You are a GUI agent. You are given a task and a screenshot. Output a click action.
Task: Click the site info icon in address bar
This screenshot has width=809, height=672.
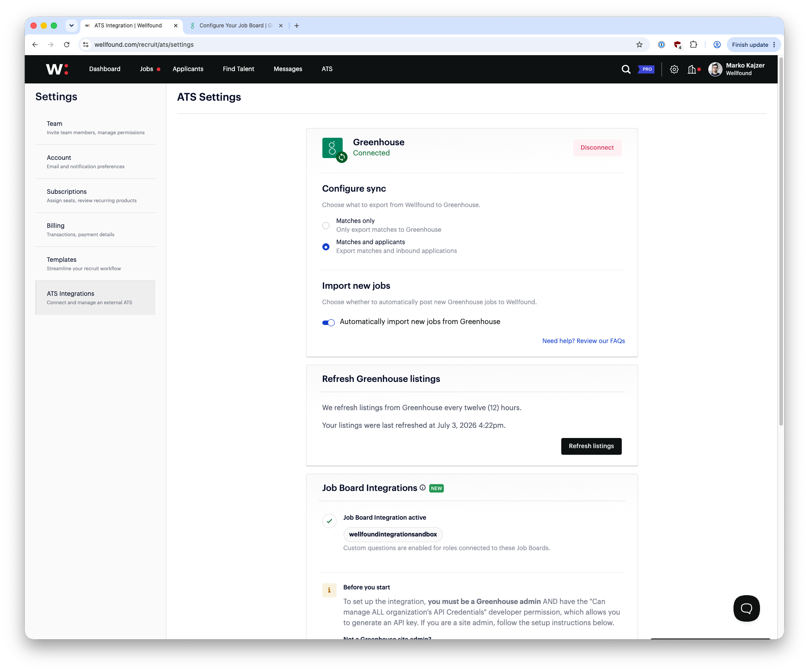click(86, 45)
